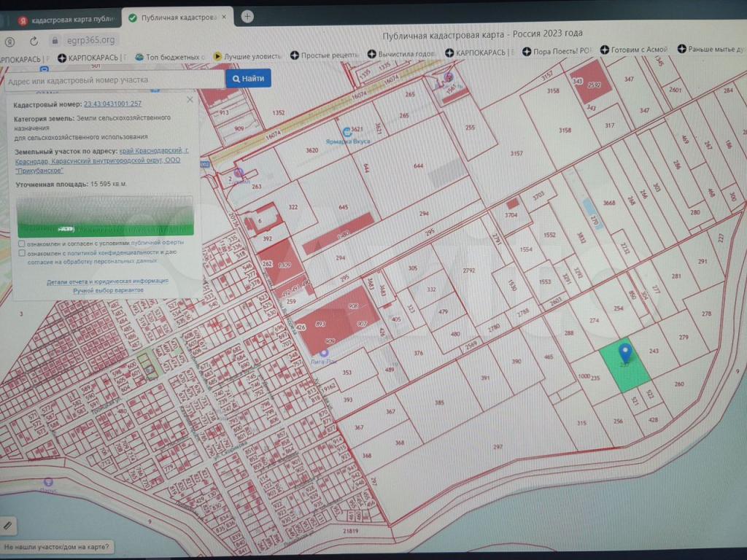Click the ruler measurement tool icon
This screenshot has width=747, height=560.
(7, 524)
